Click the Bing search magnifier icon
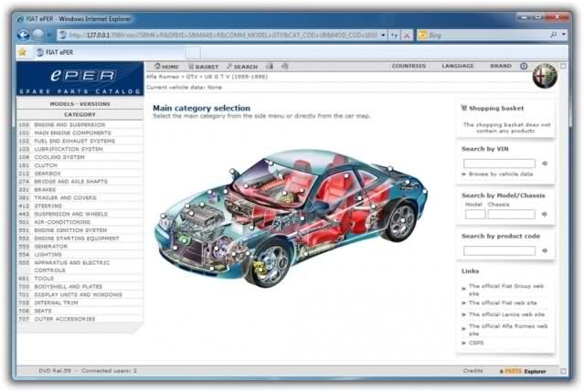The image size is (584, 392). [x=554, y=35]
